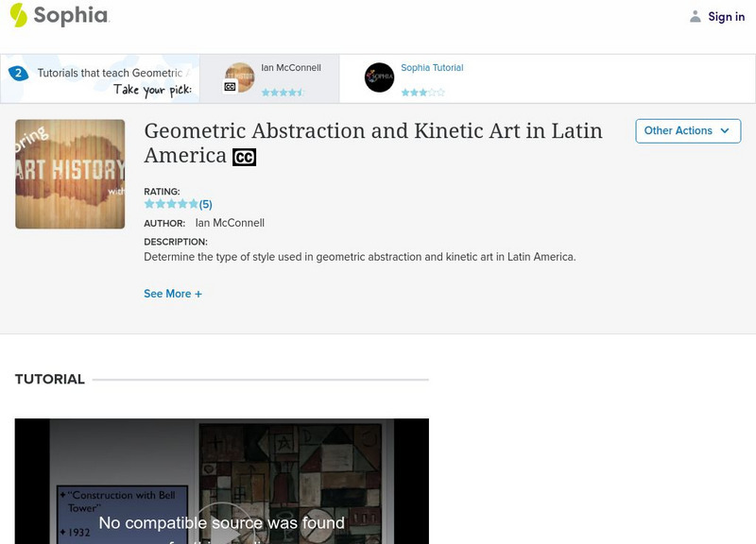The height and width of the screenshot is (544, 756).
Task: Click the Other Actions chevron arrow
Action: coord(725,131)
